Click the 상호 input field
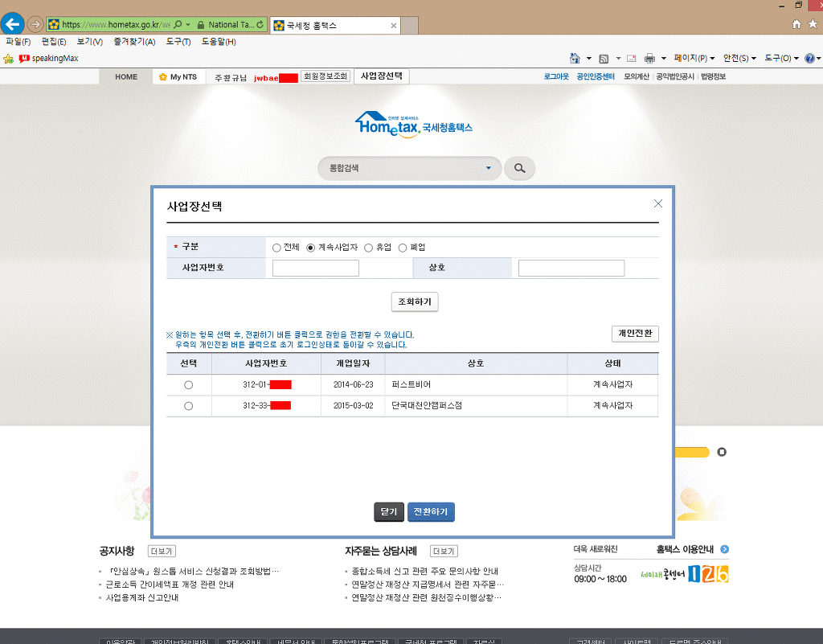The height and width of the screenshot is (644, 823). click(x=571, y=268)
